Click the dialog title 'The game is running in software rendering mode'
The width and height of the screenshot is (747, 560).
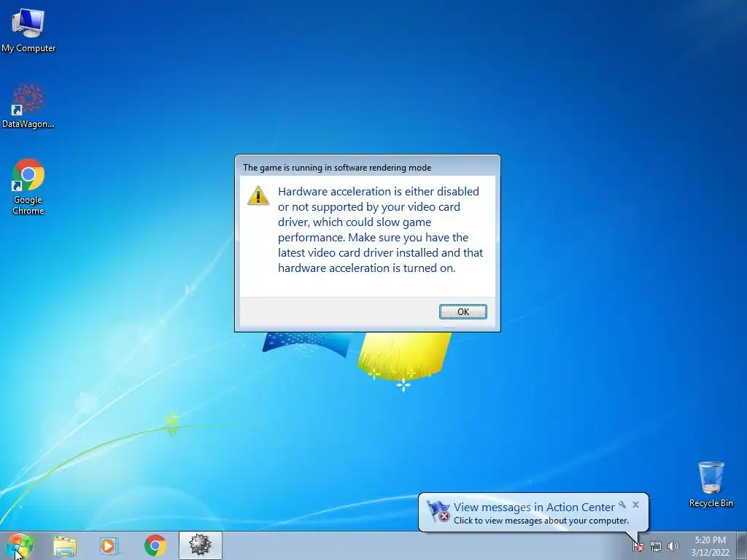[x=337, y=168]
